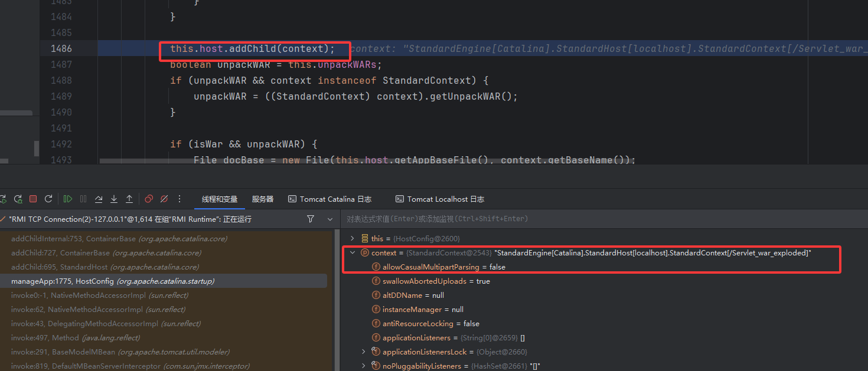Image resolution: width=868 pixels, height=371 pixels.
Task: Switch to the 服务器 tab
Action: [x=263, y=199]
